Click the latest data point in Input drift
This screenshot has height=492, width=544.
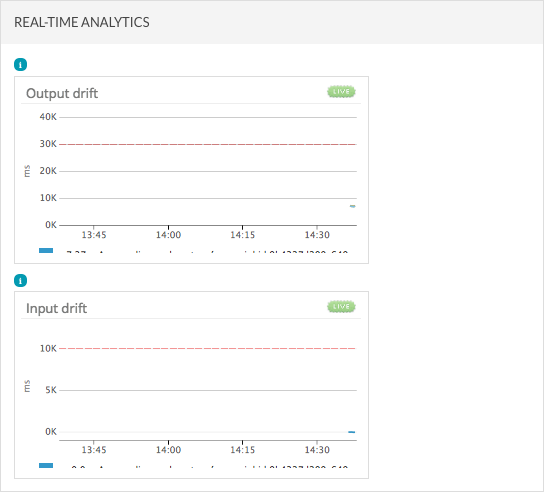click(351, 432)
